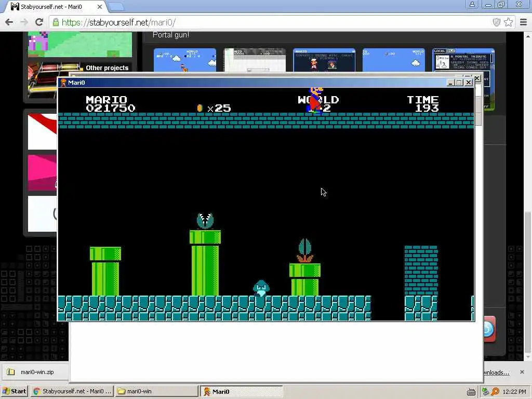Reload the stabyourself.net page

pos(39,22)
